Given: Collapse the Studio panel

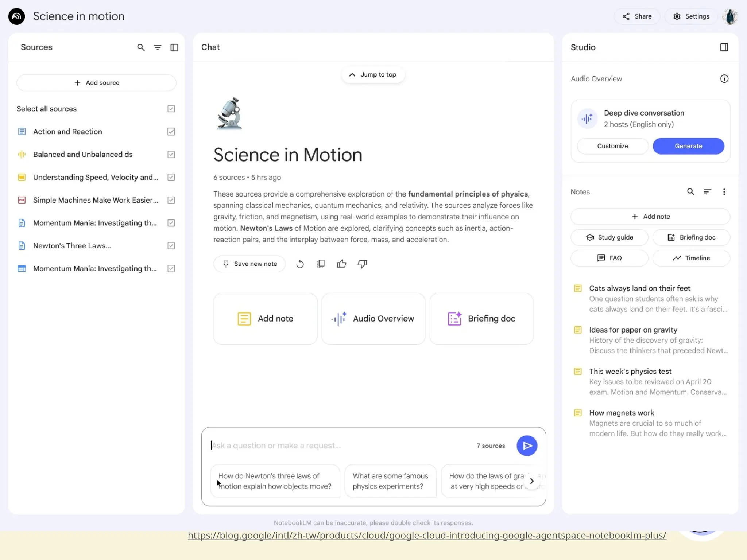Looking at the screenshot, I should (x=724, y=47).
